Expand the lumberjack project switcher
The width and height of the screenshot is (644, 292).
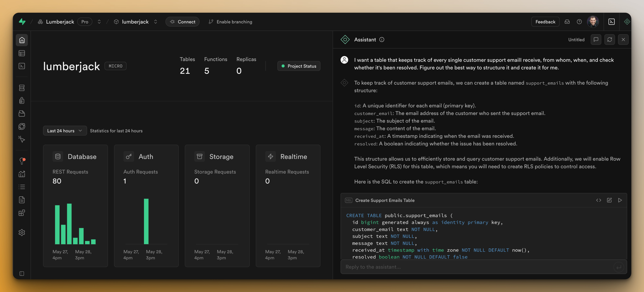155,22
